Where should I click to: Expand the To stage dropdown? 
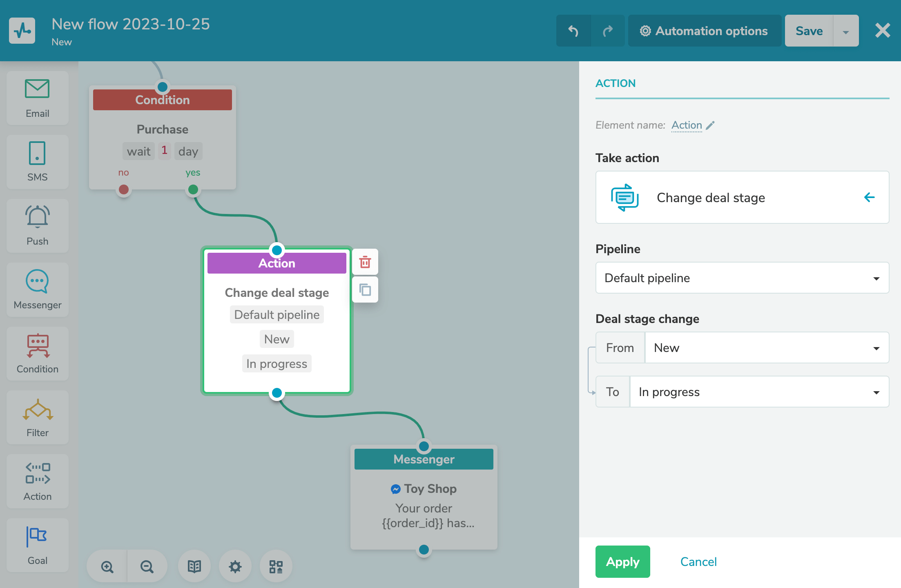pos(759,392)
